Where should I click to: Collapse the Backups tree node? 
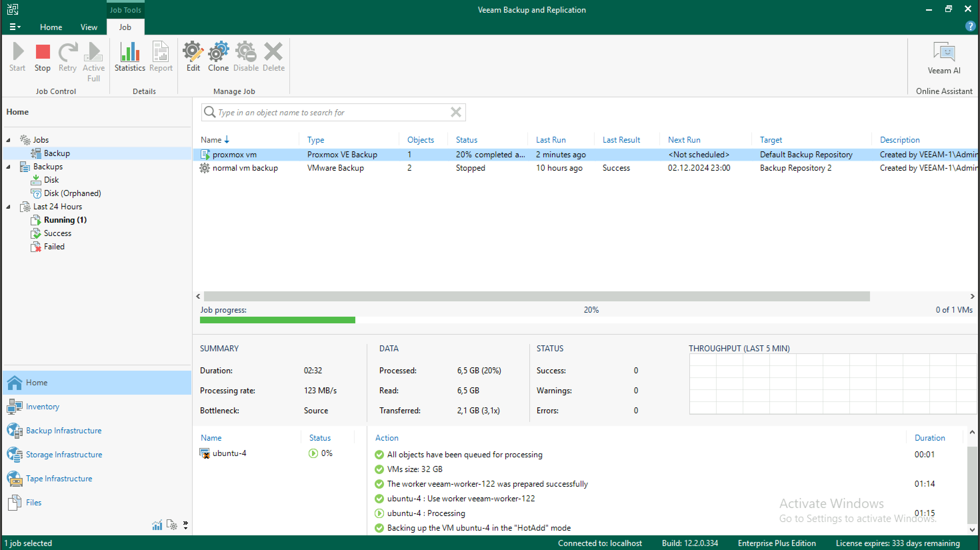coord(8,167)
